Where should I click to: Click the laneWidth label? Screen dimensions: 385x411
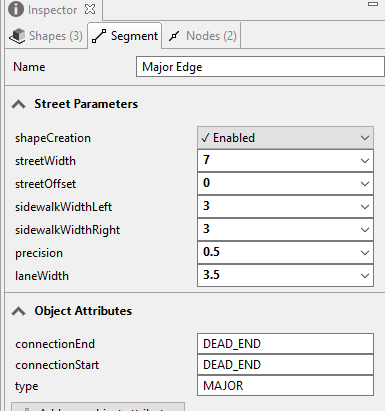click(x=42, y=276)
